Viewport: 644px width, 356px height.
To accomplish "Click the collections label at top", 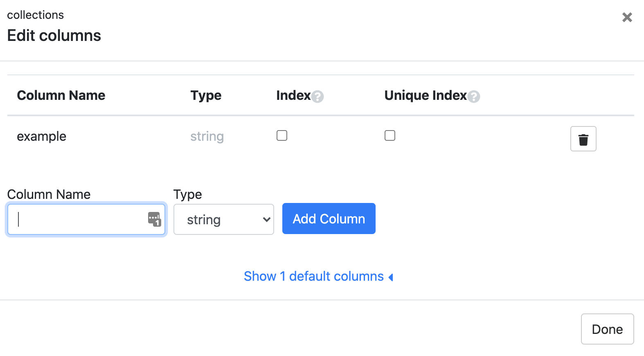I will (x=36, y=15).
